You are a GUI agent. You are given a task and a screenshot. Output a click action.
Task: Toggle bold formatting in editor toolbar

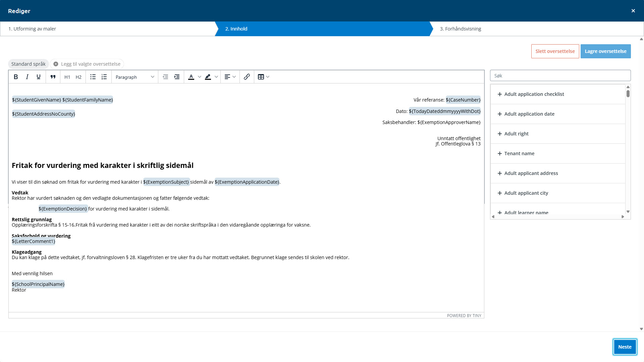pos(16,77)
